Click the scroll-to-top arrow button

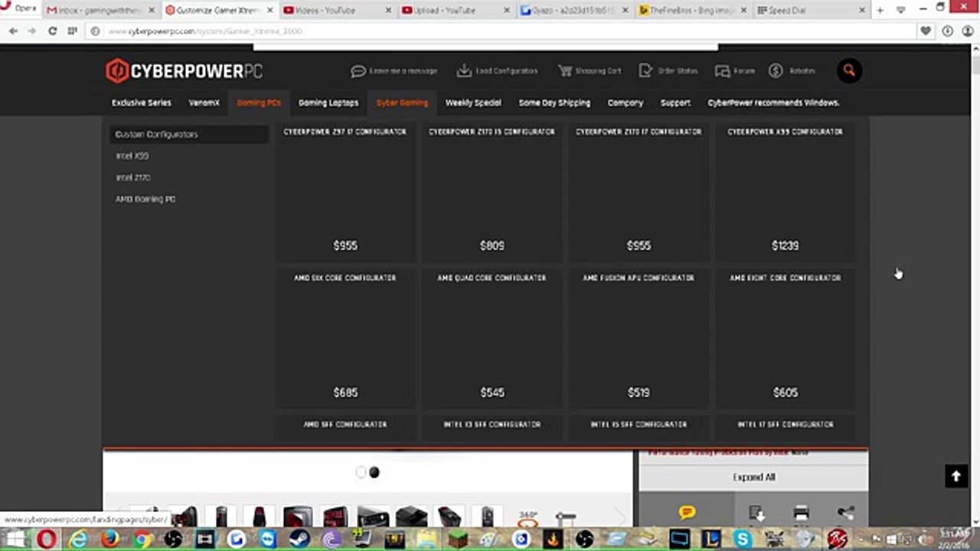[x=955, y=476]
